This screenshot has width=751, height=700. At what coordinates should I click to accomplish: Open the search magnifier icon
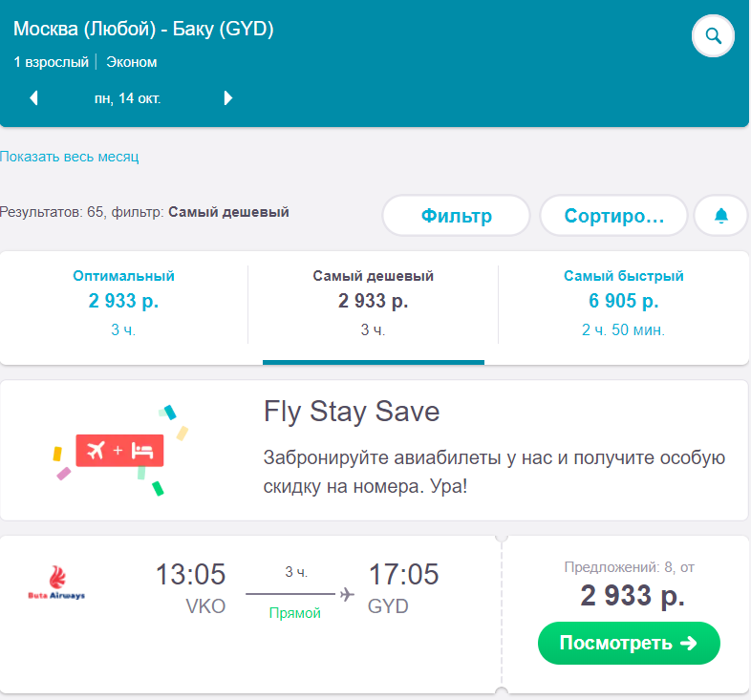(713, 36)
